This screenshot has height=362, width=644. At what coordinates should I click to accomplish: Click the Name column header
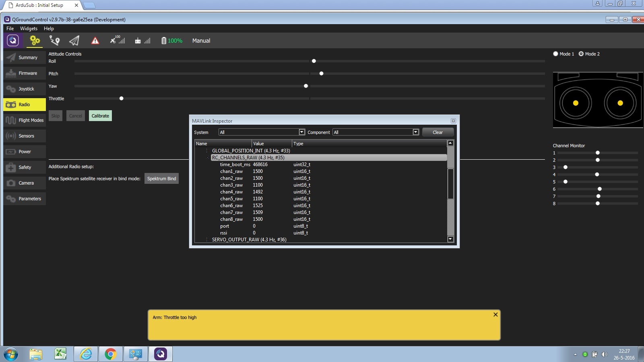click(223, 144)
